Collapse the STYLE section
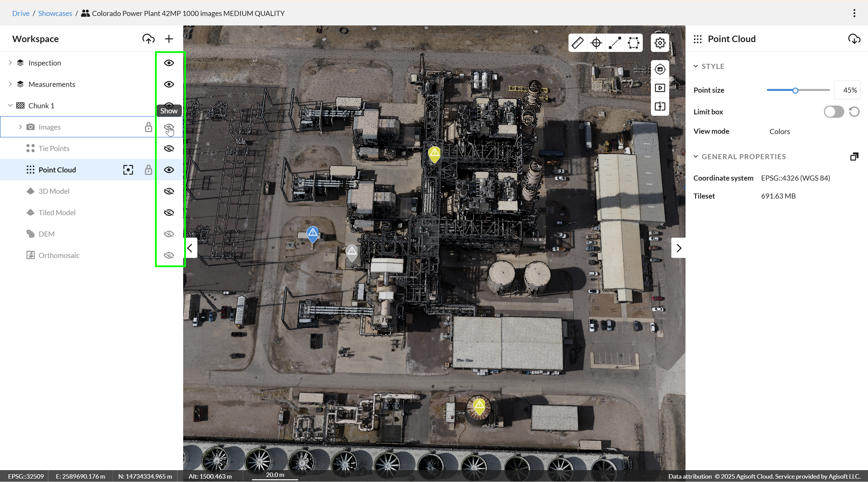 [x=696, y=67]
